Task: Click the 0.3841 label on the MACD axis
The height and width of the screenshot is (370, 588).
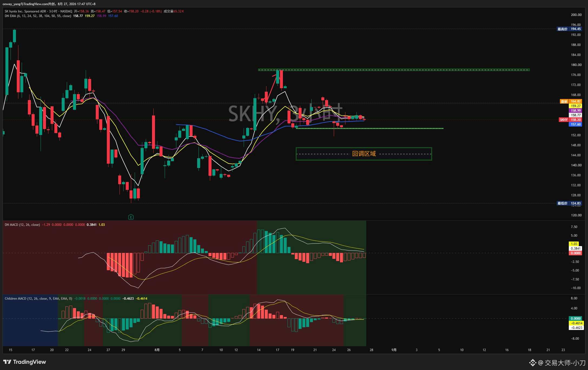Action: point(576,249)
